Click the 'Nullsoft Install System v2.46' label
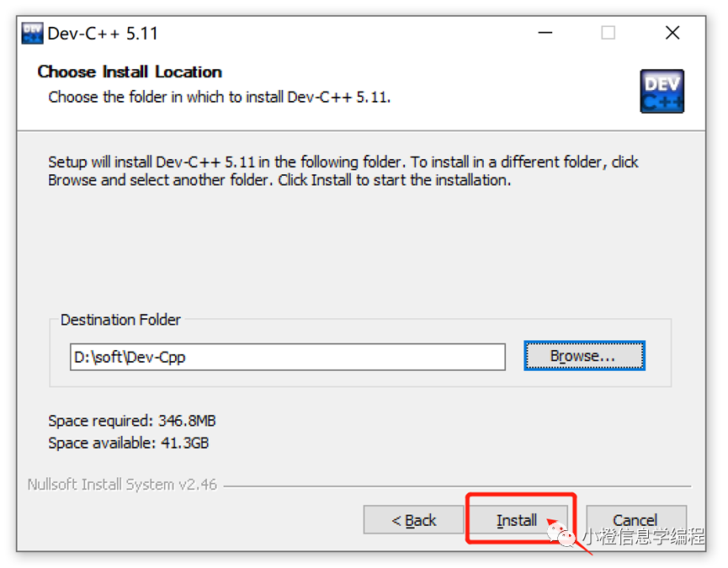 (x=121, y=484)
